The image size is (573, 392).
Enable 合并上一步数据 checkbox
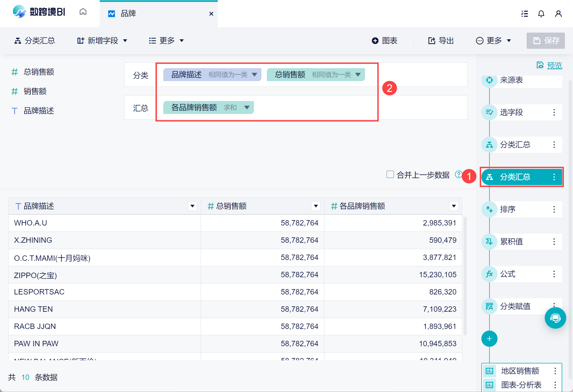tap(390, 175)
